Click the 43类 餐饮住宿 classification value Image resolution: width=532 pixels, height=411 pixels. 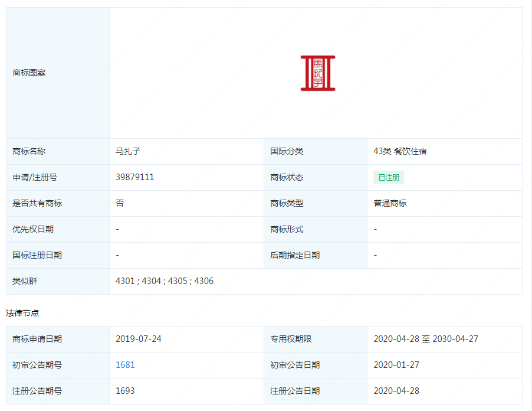[400, 151]
